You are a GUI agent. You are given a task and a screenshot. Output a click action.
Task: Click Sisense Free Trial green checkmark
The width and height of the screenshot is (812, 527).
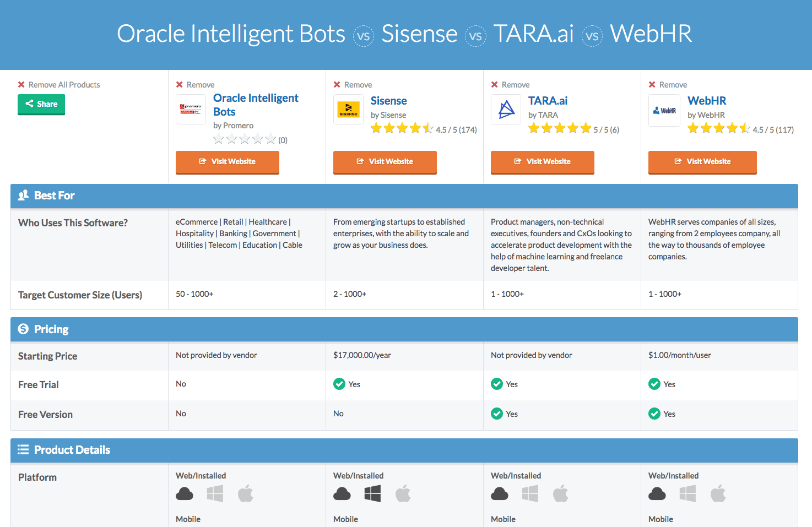click(x=339, y=384)
